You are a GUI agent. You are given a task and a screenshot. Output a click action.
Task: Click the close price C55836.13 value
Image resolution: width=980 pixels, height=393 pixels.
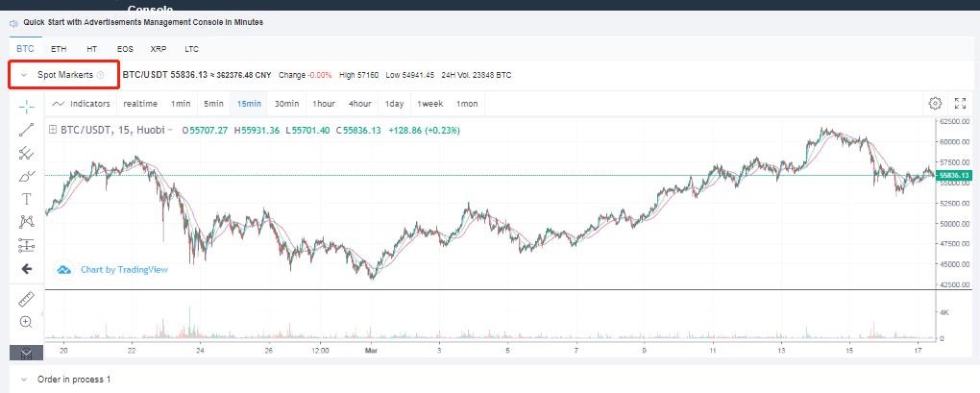coord(357,131)
